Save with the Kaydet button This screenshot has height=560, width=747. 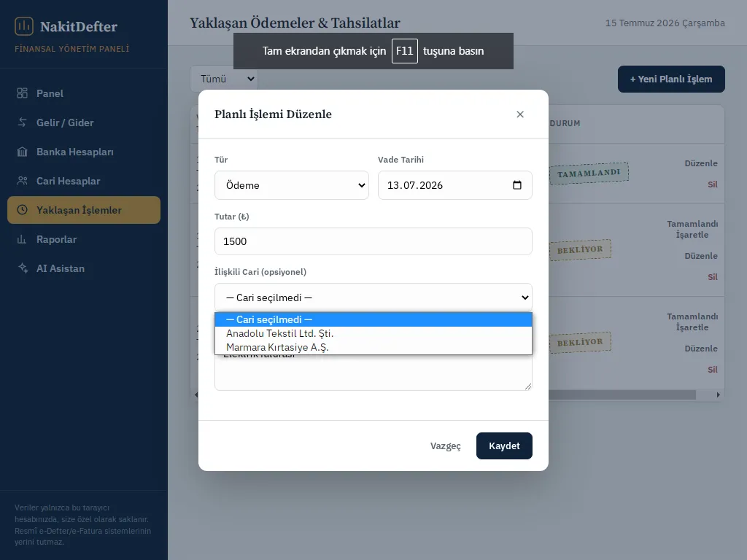point(504,446)
